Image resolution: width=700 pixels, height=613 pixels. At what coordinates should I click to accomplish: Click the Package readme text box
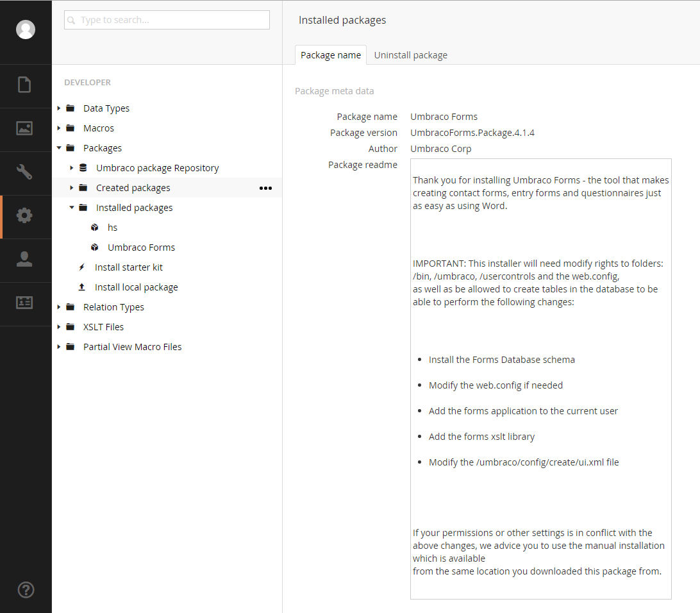coord(540,379)
